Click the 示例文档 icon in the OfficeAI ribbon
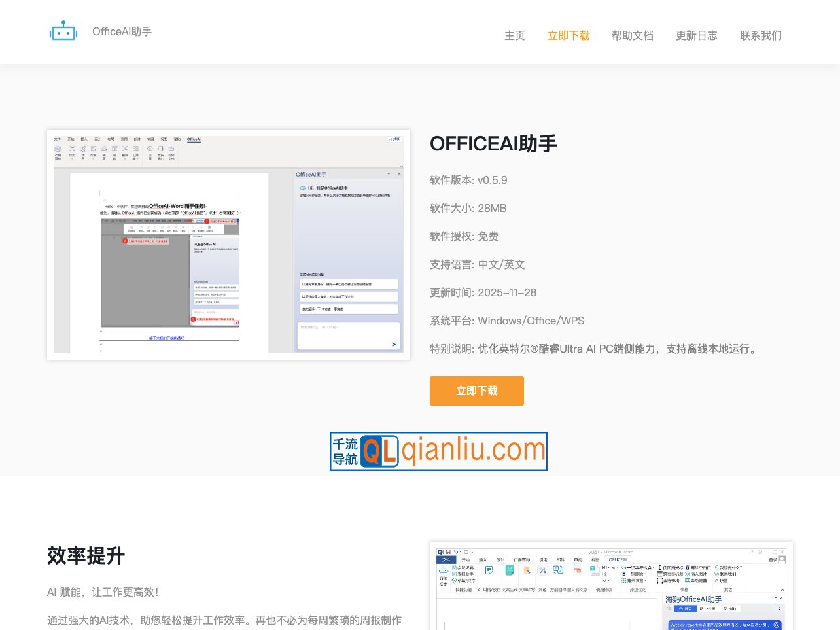This screenshot has width=840, height=630. click(x=171, y=150)
